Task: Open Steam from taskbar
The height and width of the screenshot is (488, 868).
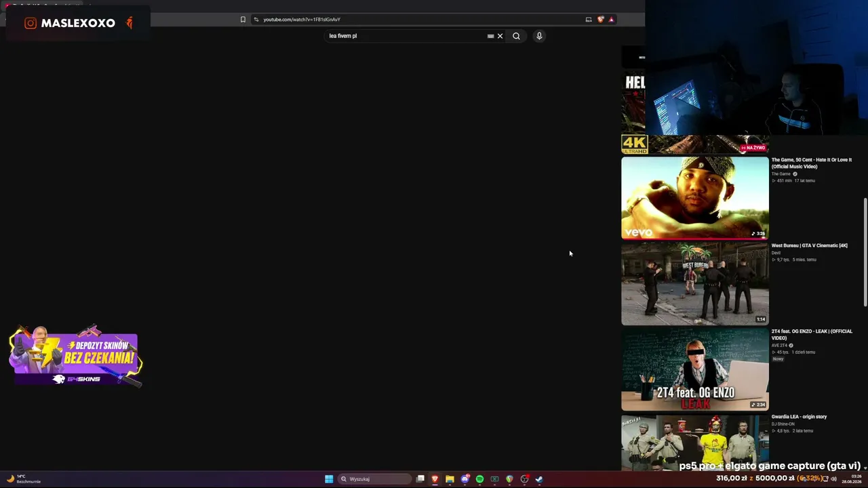Action: 539,479
